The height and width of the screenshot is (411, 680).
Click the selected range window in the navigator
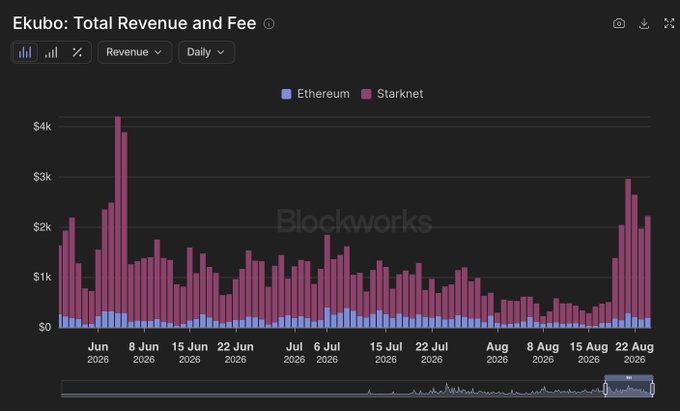pos(629,388)
